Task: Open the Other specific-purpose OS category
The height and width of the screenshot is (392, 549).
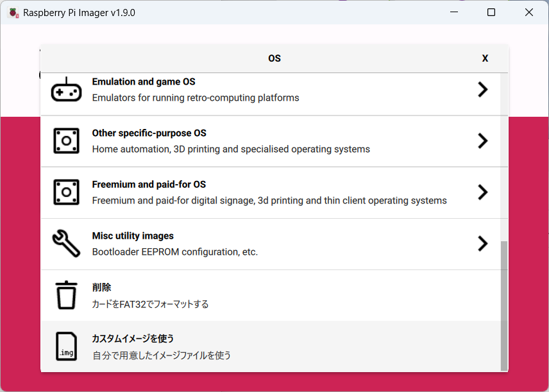Action: 271,141
